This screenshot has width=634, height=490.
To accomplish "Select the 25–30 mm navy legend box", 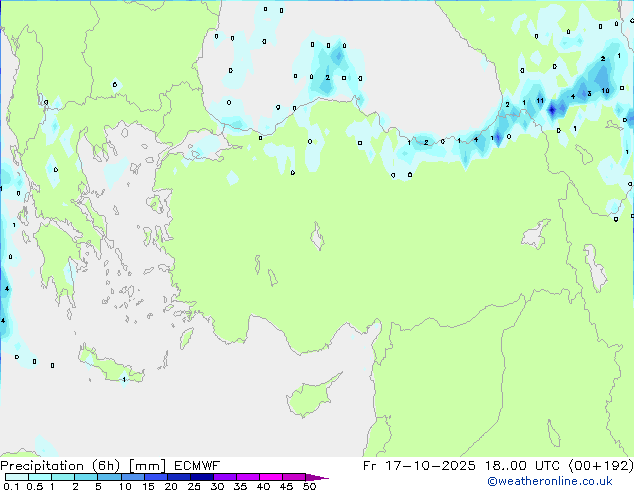I will tap(201, 477).
